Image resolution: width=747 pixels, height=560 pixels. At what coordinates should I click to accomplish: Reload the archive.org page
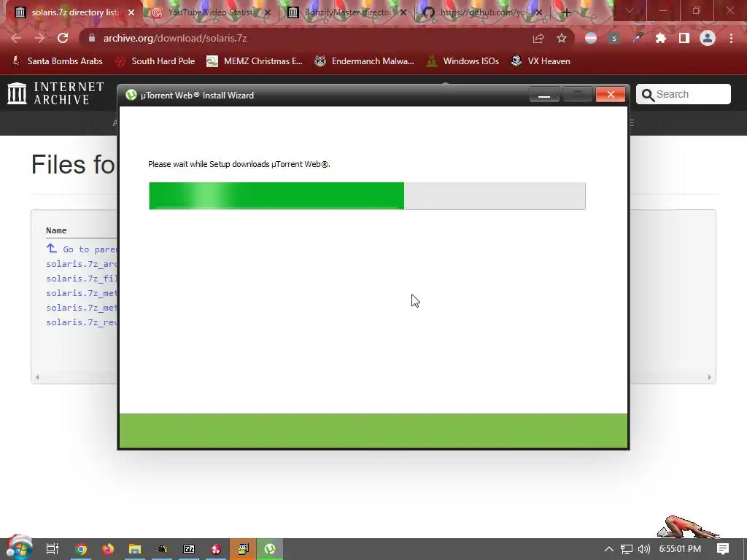[x=63, y=38]
